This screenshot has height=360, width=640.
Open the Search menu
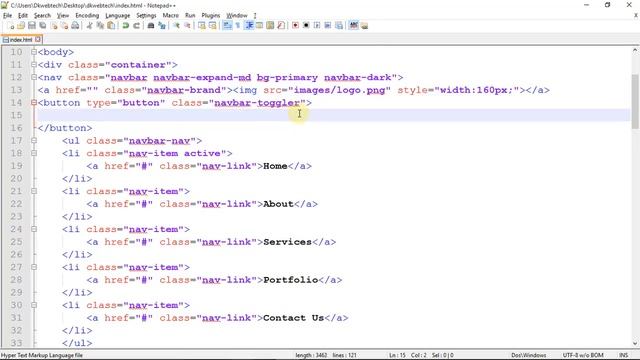42,16
